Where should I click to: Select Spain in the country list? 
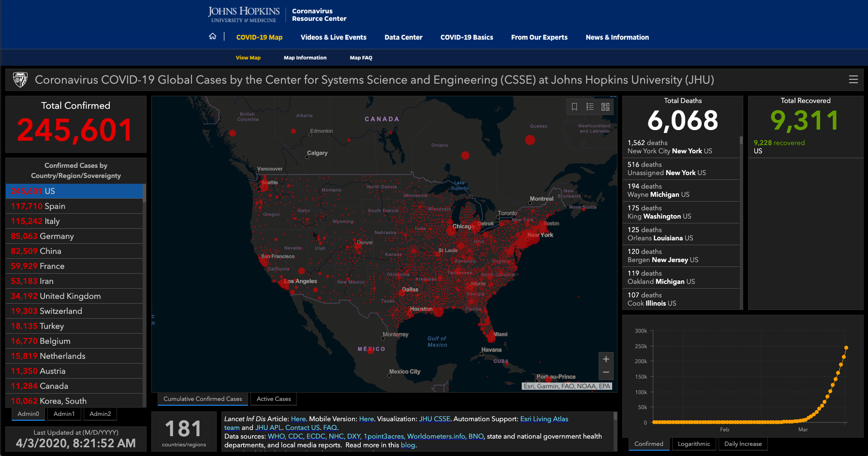pos(74,206)
